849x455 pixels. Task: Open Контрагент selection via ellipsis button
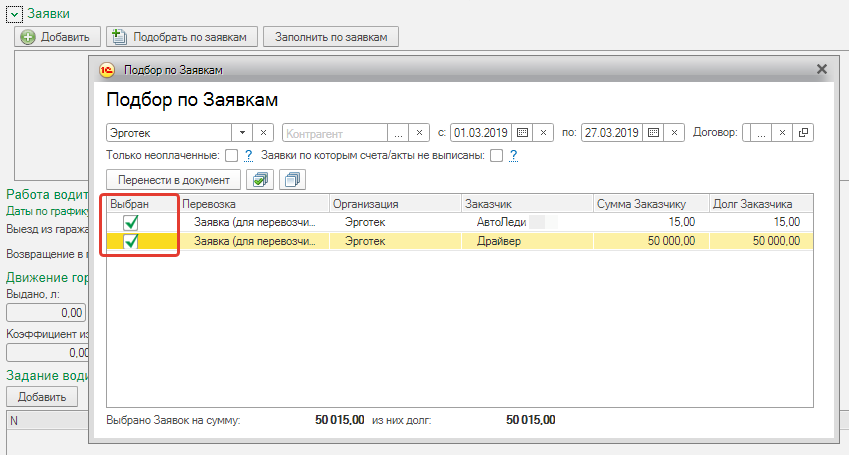398,133
